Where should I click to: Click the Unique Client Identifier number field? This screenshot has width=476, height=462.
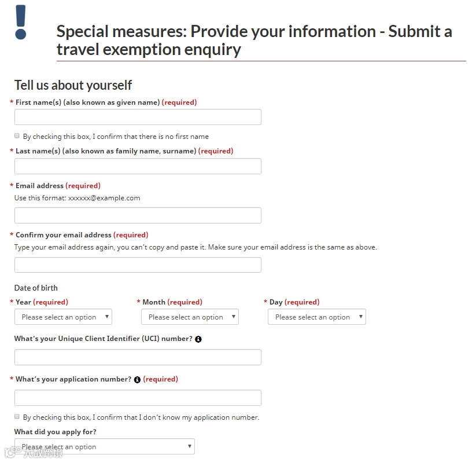point(138,357)
